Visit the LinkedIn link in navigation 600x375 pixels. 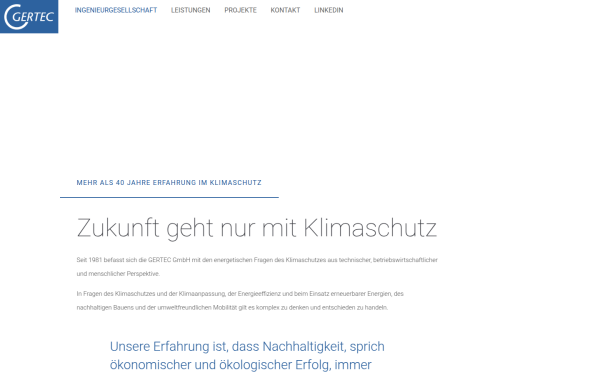click(x=329, y=10)
